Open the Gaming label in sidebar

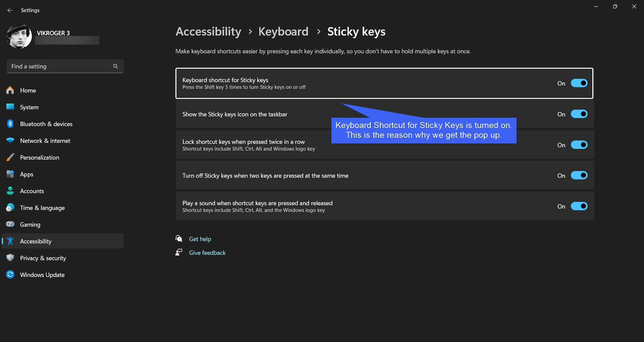(x=30, y=225)
